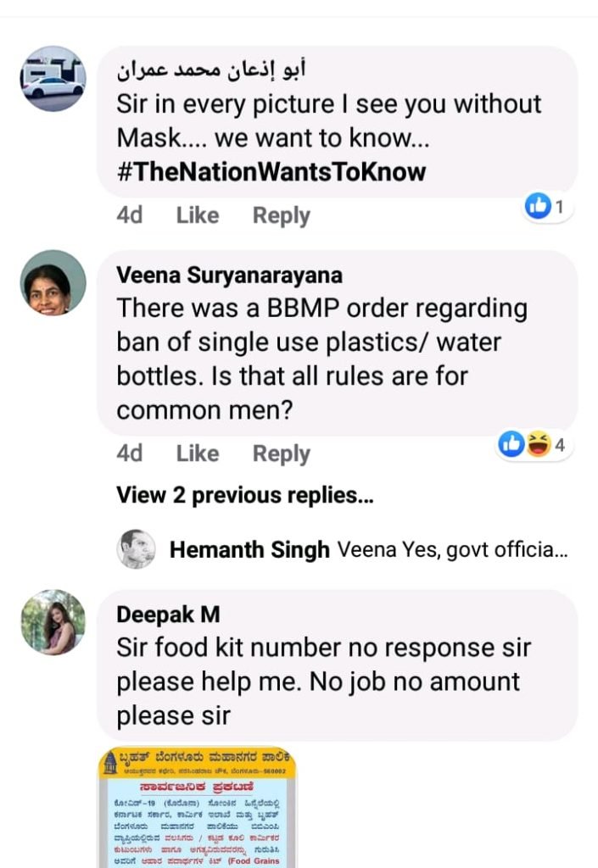598x868 pixels.
Task: Expand Hemanth Singh's truncated reply
Action: pyautogui.click(x=451, y=550)
